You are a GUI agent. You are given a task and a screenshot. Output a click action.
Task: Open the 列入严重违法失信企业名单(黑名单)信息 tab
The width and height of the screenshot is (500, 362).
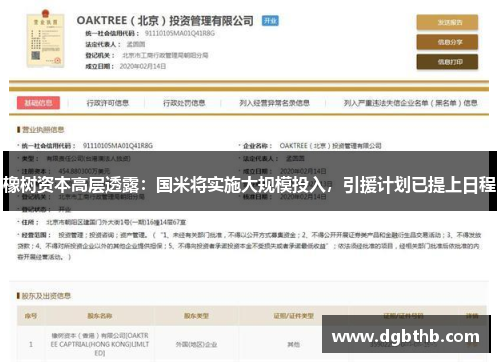click(x=411, y=103)
